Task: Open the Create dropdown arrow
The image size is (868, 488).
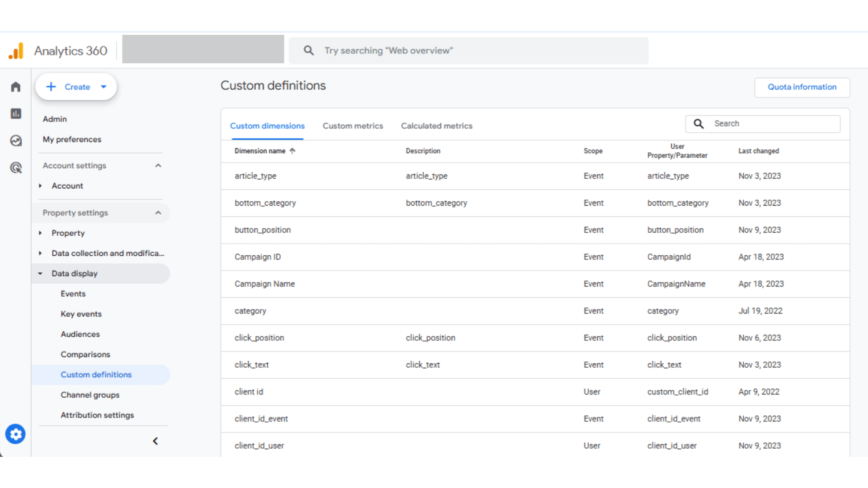Action: (x=104, y=87)
